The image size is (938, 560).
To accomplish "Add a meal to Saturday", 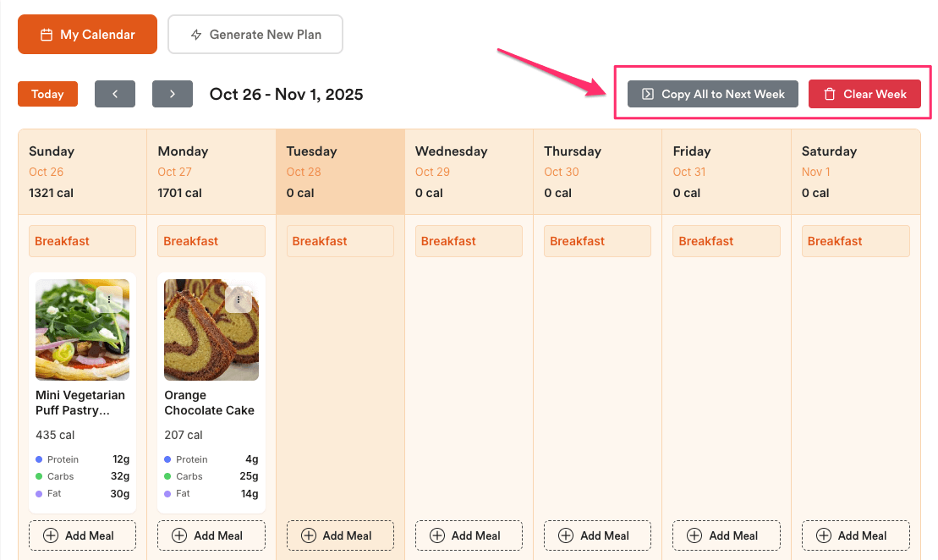I will (x=855, y=535).
